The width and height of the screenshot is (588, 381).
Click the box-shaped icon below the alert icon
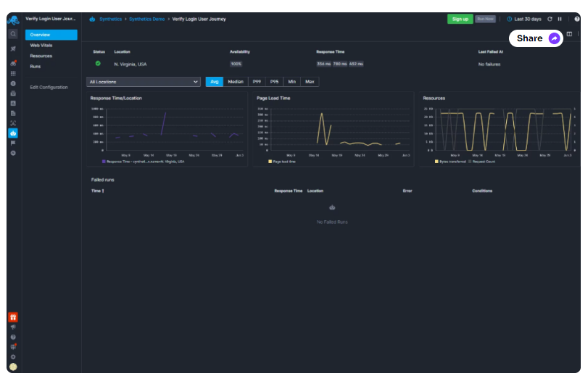13,93
